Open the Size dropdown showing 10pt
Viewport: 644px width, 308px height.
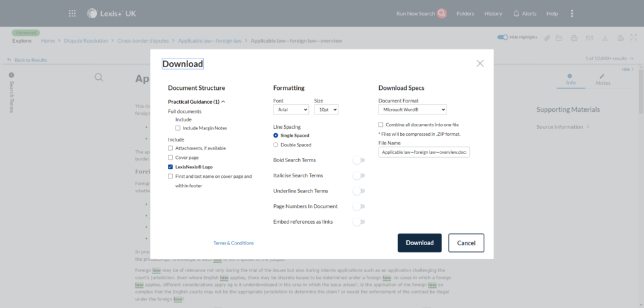[x=326, y=109]
